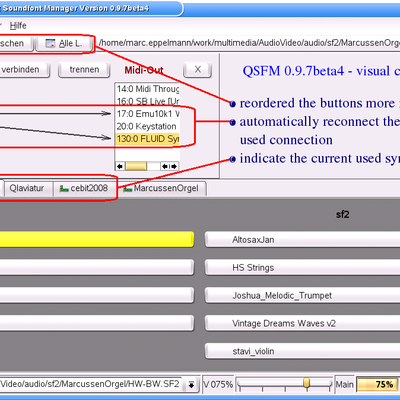400x400 pixels.
Task: Open the Hilfe menu
Action: (18, 26)
